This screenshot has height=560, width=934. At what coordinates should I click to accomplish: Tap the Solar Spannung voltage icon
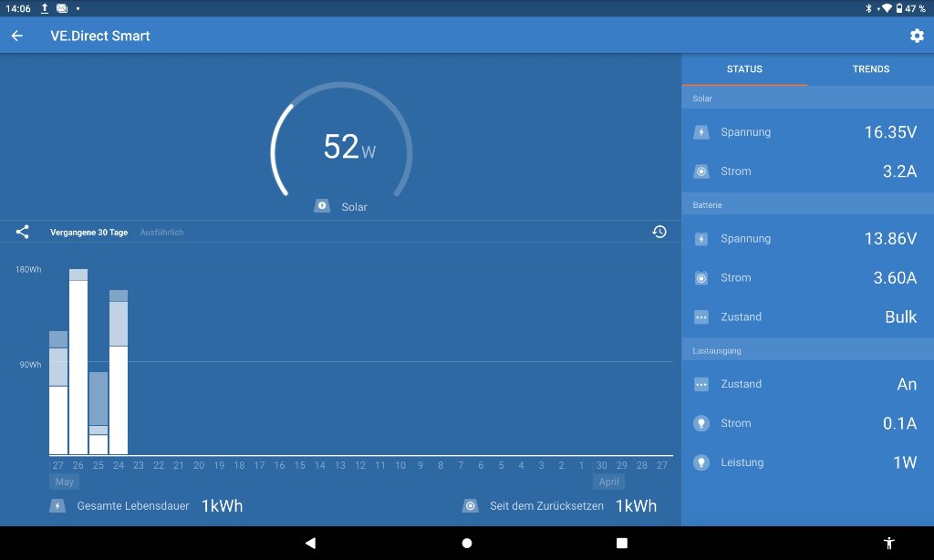700,132
